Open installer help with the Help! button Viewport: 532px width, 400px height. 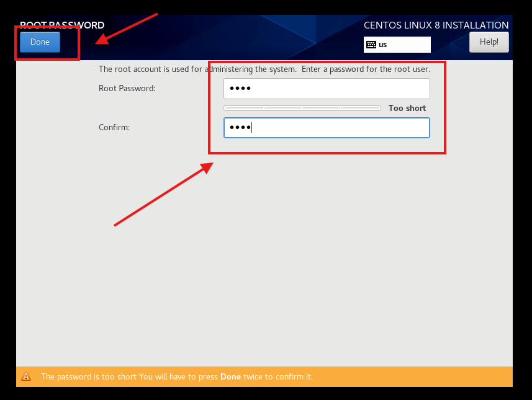tap(489, 42)
